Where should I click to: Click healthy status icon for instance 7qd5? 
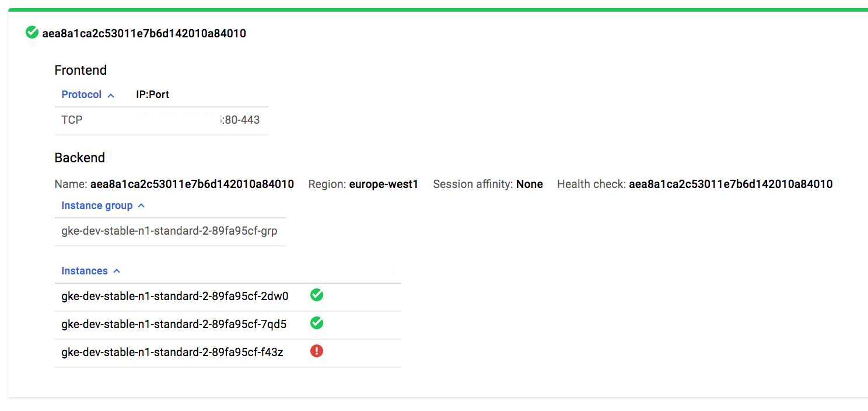[317, 323]
